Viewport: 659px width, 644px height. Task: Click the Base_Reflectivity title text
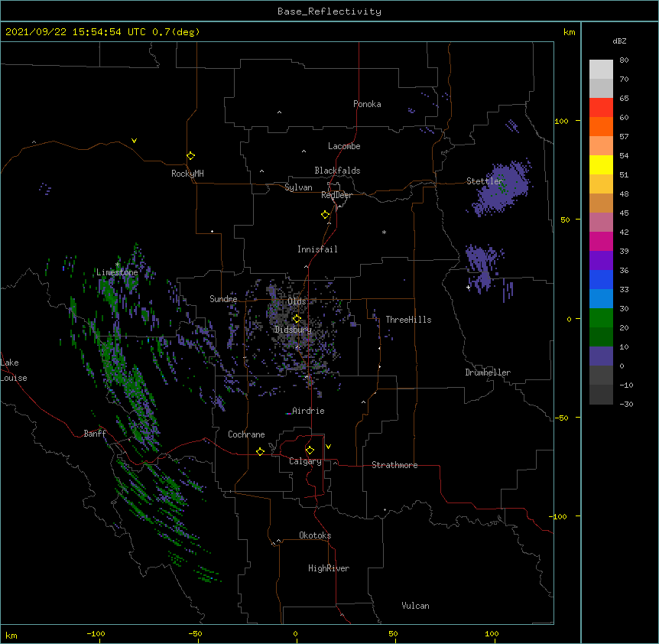click(x=329, y=11)
